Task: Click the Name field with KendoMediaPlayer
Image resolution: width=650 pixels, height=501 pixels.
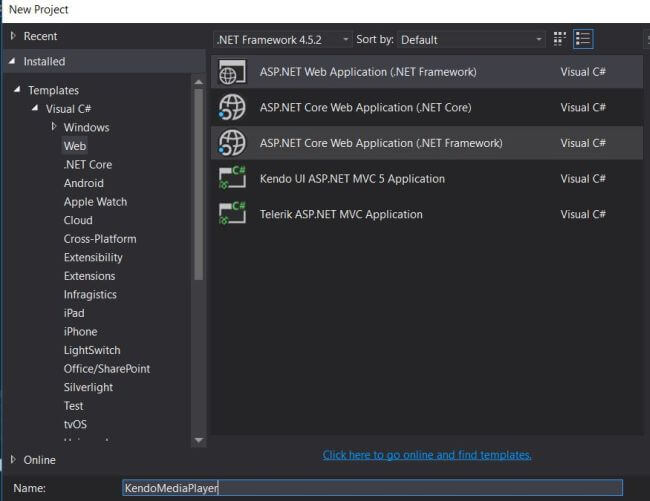Action: coord(372,488)
